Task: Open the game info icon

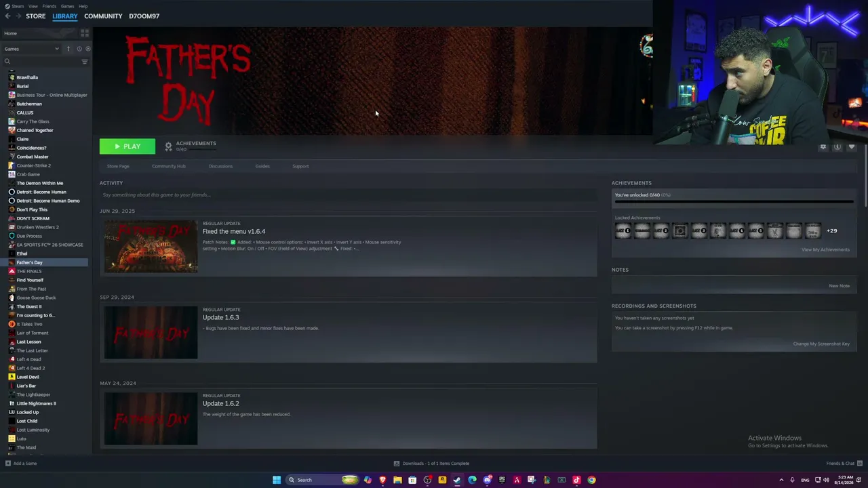Action: (837, 147)
